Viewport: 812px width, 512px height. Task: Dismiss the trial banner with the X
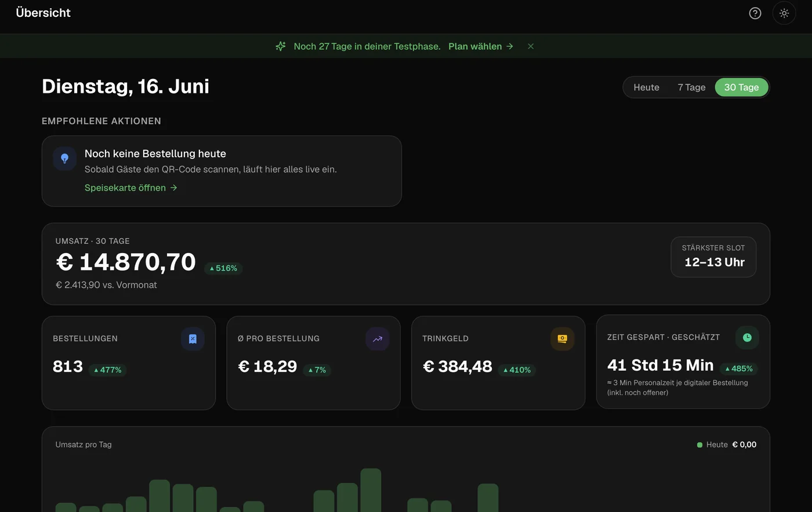(x=531, y=46)
